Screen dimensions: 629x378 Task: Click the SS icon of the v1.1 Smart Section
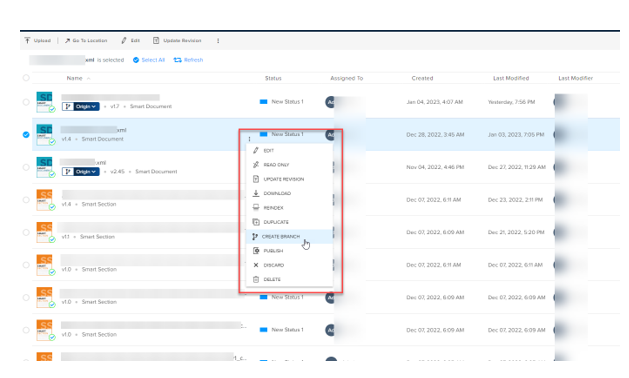click(x=45, y=232)
